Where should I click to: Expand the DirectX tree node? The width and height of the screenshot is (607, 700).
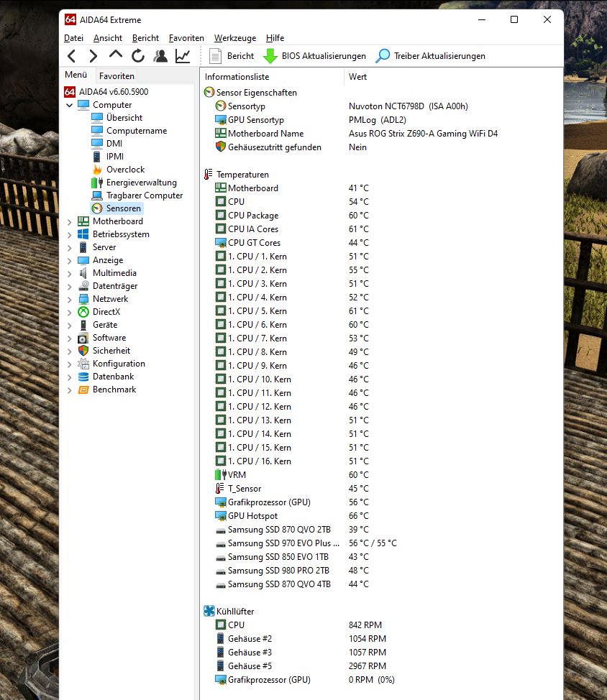pos(69,313)
